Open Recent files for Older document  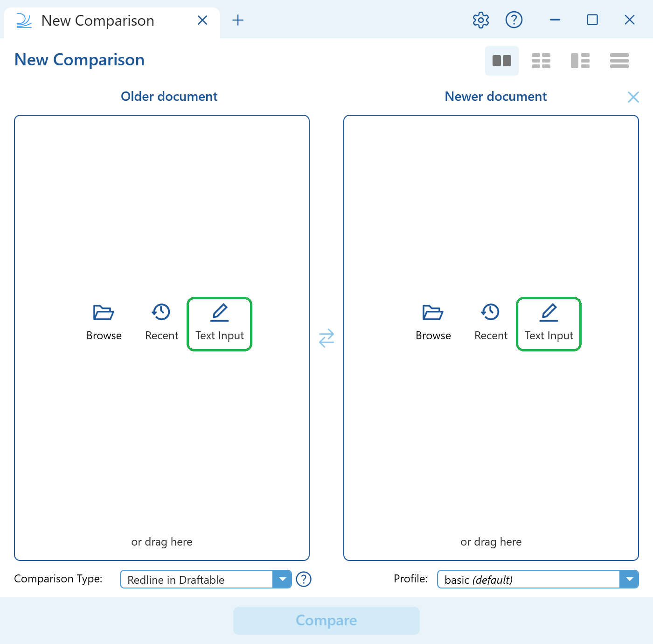(161, 323)
